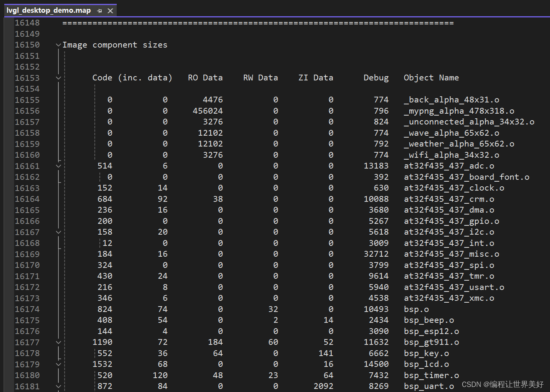The image size is (550, 392).
Task: Collapse the "Image component sizes" fold region
Action: point(58,44)
